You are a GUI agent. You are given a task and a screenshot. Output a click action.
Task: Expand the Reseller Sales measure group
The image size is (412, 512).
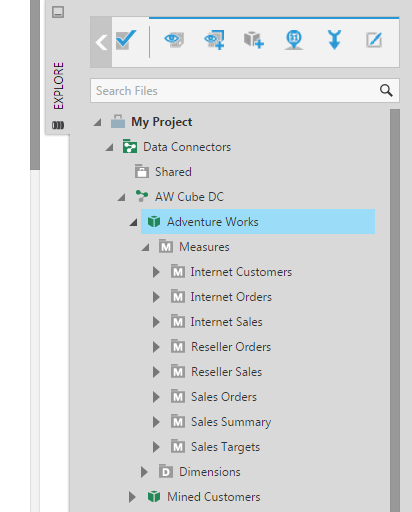156,372
